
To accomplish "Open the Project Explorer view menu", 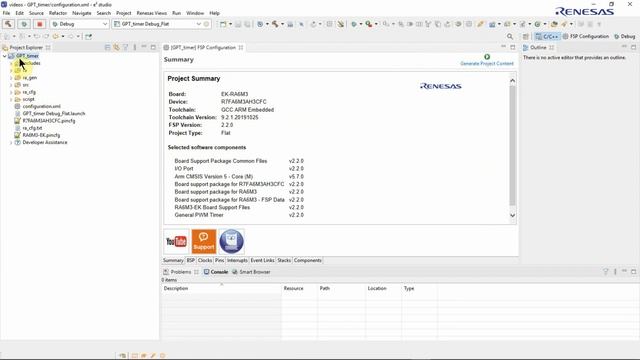I will 135,47.
